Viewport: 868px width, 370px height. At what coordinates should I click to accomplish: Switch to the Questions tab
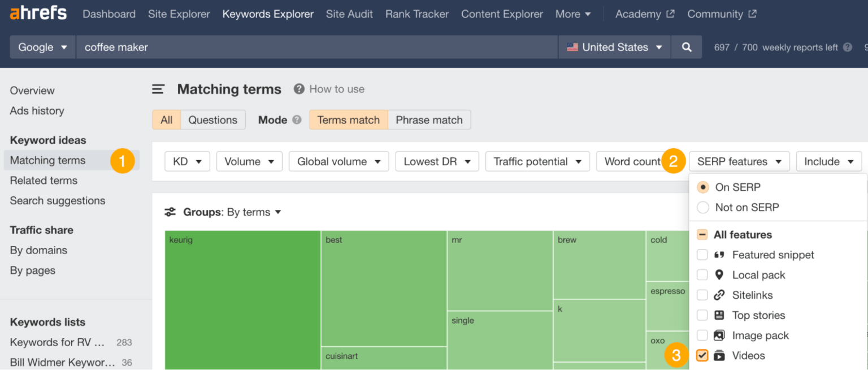213,119
